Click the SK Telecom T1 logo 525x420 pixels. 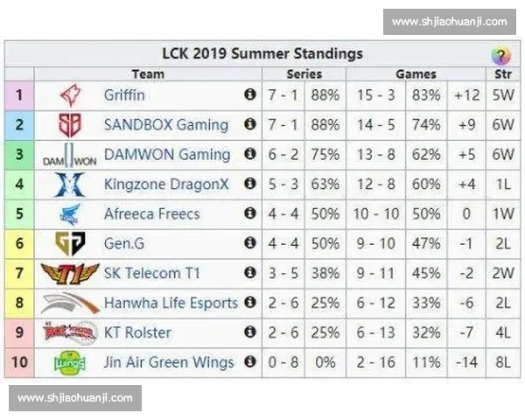coord(69,274)
